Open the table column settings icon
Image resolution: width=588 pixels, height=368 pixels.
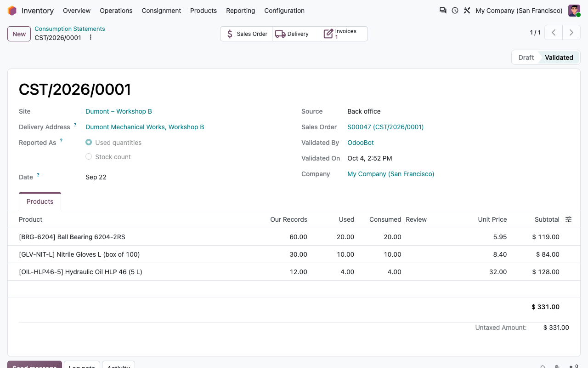click(x=568, y=219)
